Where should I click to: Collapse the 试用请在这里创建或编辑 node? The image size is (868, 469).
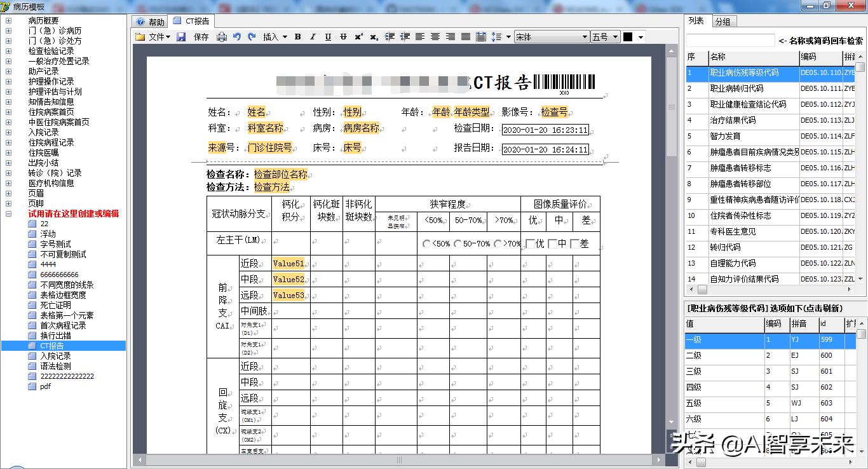(x=8, y=214)
